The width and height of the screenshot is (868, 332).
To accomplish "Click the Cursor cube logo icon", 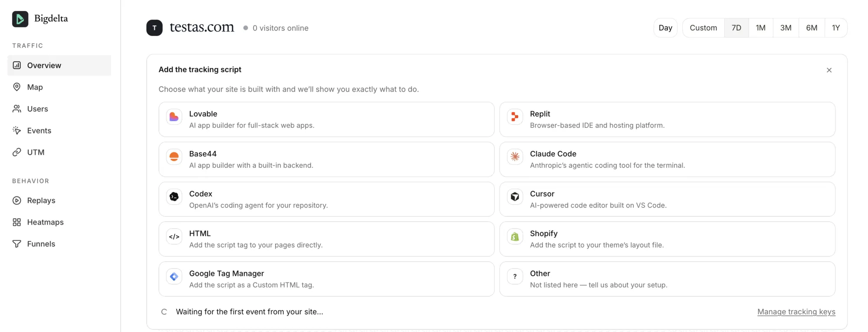I will 515,197.
